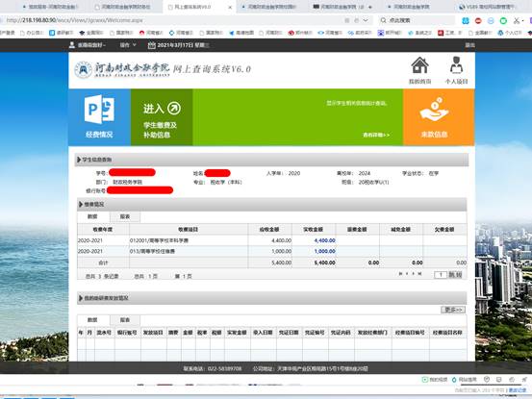Collapse the 缴费情况 section triangle

(x=81, y=204)
